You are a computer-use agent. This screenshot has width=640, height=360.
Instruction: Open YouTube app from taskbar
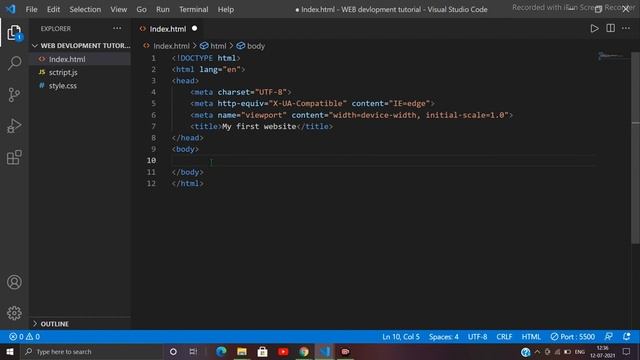pos(283,351)
